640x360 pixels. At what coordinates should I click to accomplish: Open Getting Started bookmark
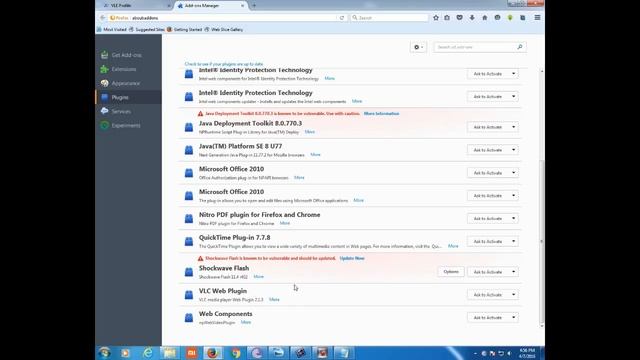coord(184,29)
